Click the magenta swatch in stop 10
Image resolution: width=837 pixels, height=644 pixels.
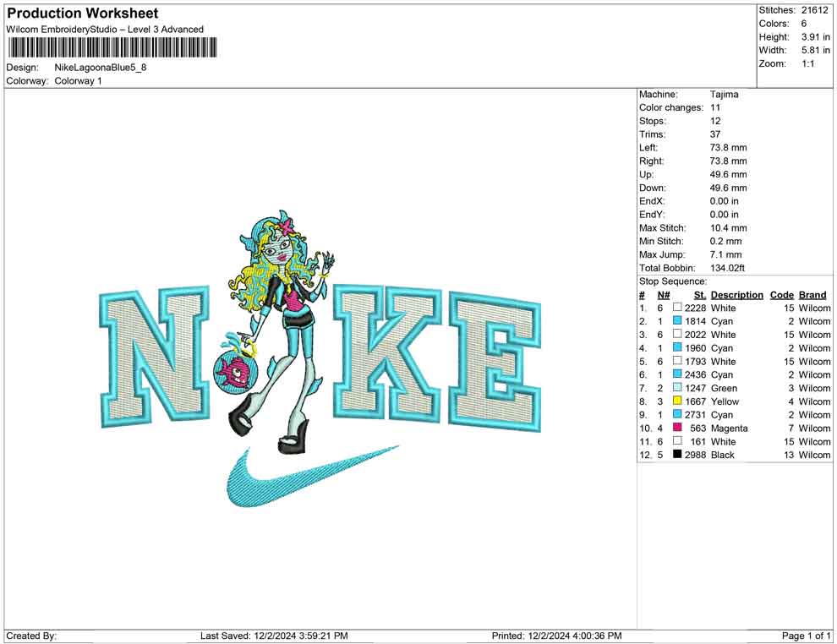[677, 428]
